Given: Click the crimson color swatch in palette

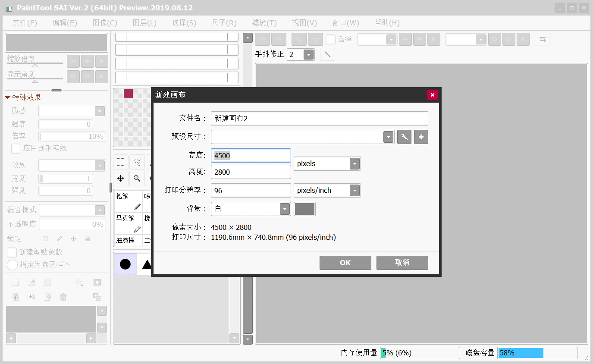Looking at the screenshot, I should [128, 94].
